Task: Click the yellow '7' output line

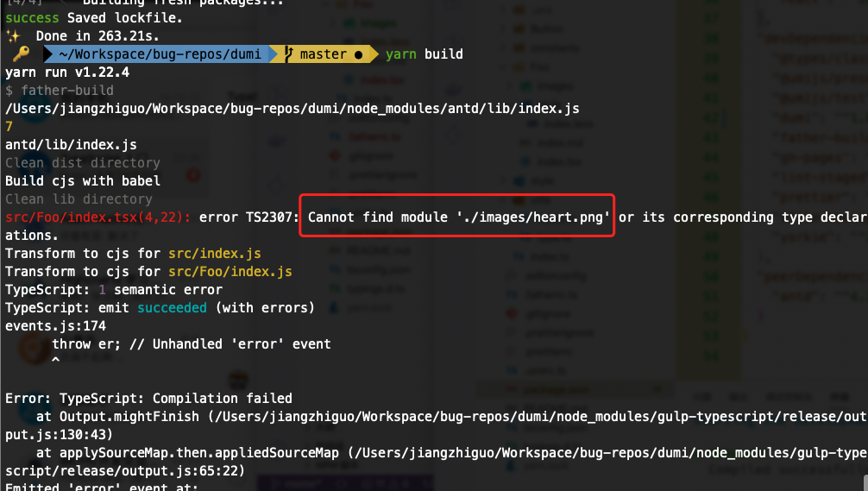Action: (9, 127)
